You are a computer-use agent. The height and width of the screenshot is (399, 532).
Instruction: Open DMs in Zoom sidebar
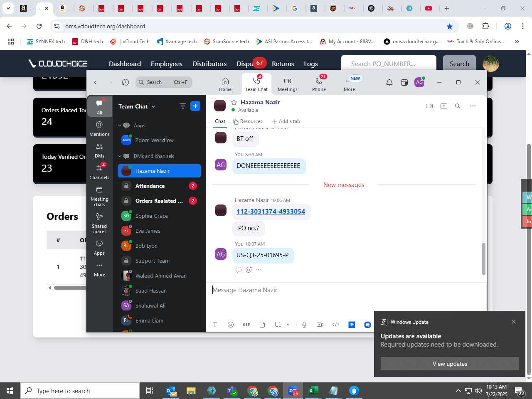[99, 150]
